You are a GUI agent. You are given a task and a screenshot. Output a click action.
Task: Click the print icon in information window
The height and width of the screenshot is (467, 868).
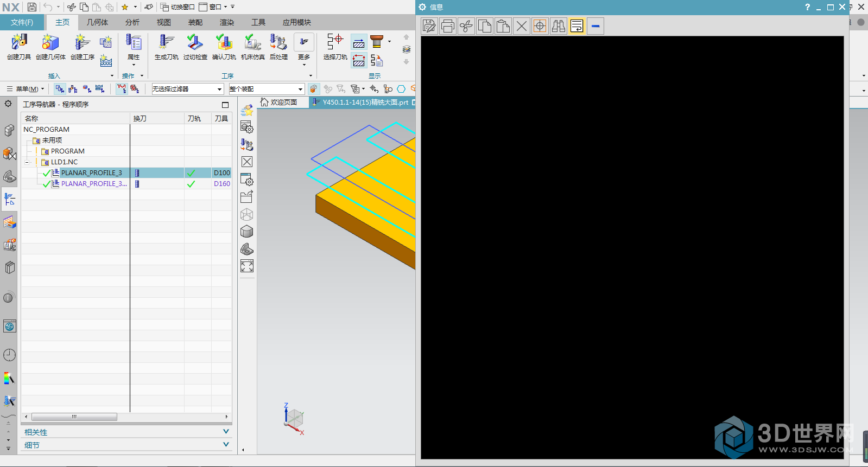point(448,26)
